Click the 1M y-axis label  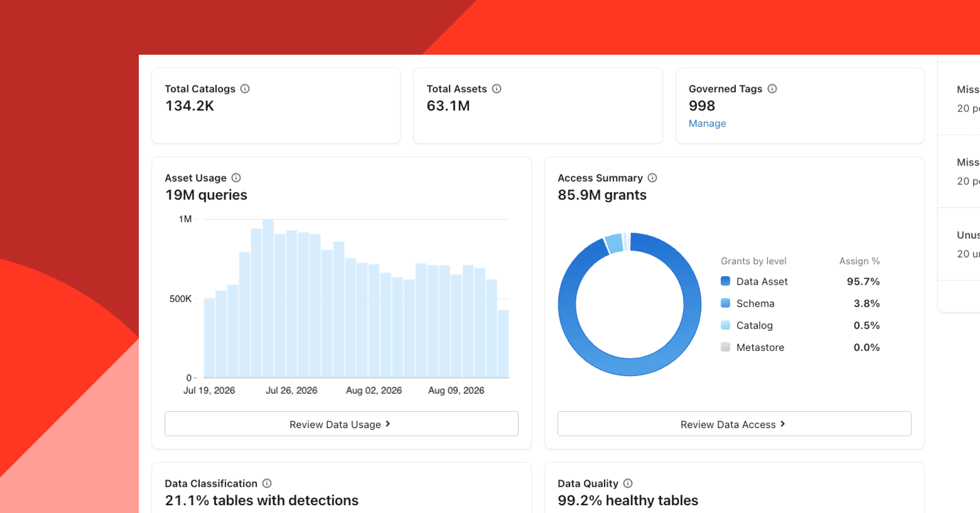(185, 219)
